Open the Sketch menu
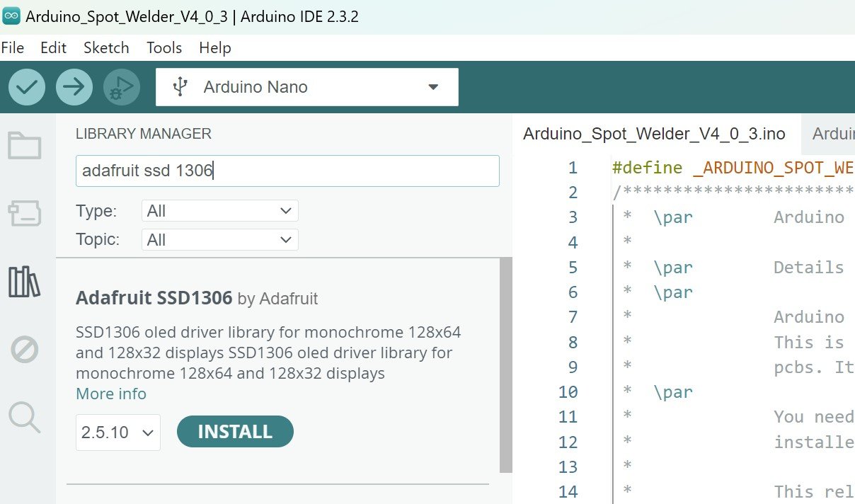The height and width of the screenshot is (504, 855). [x=106, y=47]
